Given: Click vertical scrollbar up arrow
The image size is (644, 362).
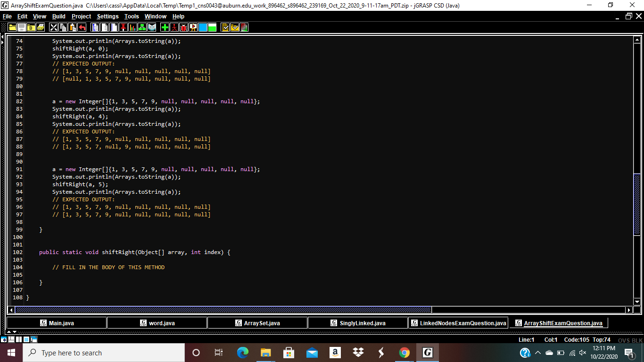Looking at the screenshot, I should pyautogui.click(x=637, y=40).
